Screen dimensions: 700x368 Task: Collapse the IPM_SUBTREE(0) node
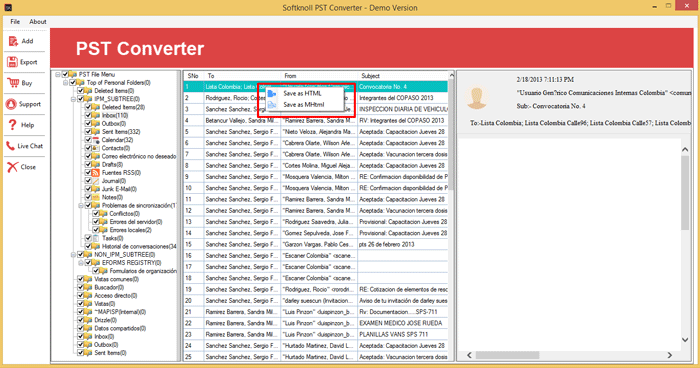73,99
